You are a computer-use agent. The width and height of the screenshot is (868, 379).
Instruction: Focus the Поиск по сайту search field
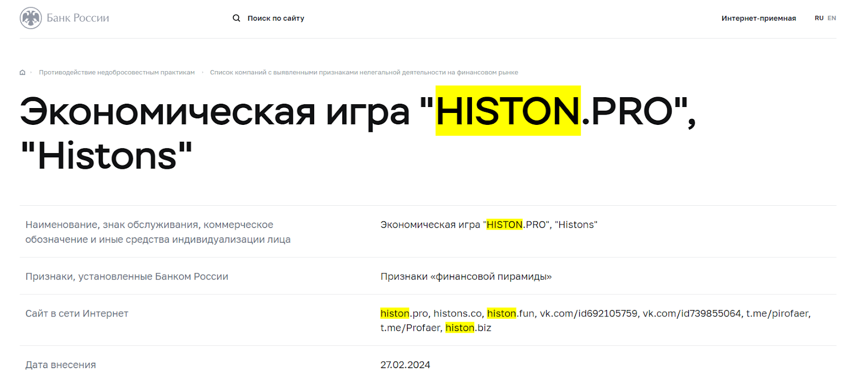[x=276, y=18]
